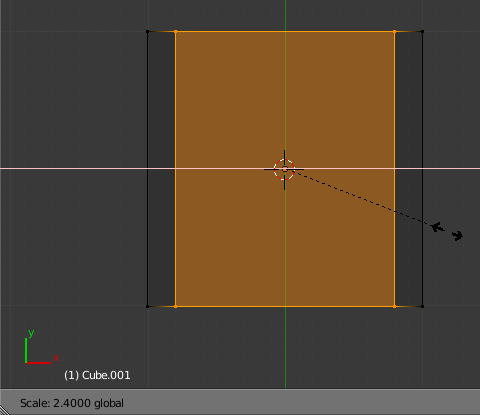The image size is (480, 415).
Task: Click the top orange horizontal edge
Action: 233,32
